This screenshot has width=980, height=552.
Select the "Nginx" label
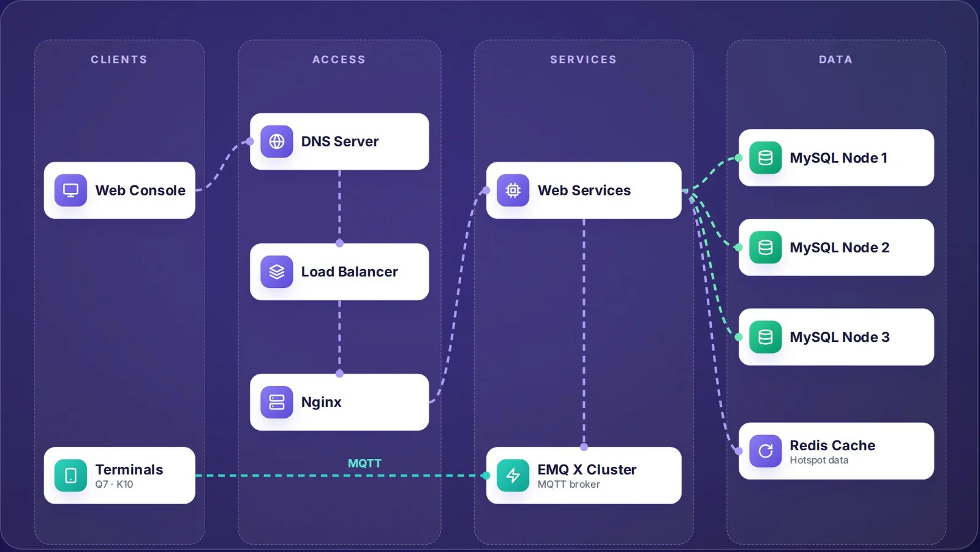pos(322,403)
